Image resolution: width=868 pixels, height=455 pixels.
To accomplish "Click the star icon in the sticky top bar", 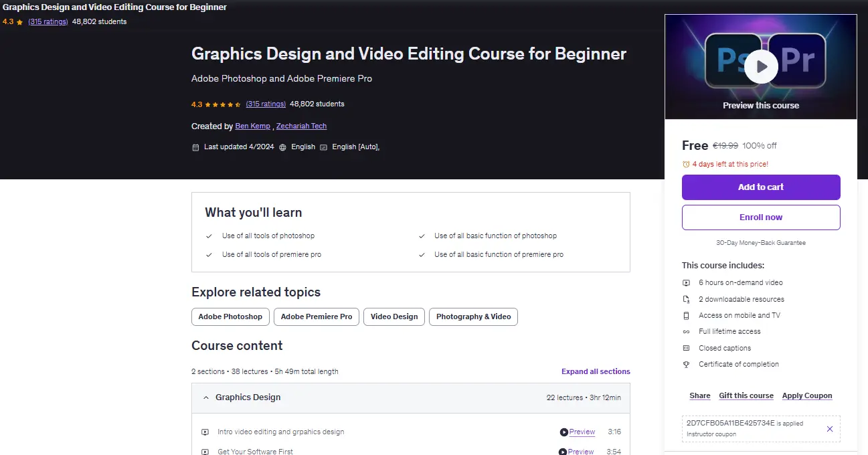I will (20, 22).
